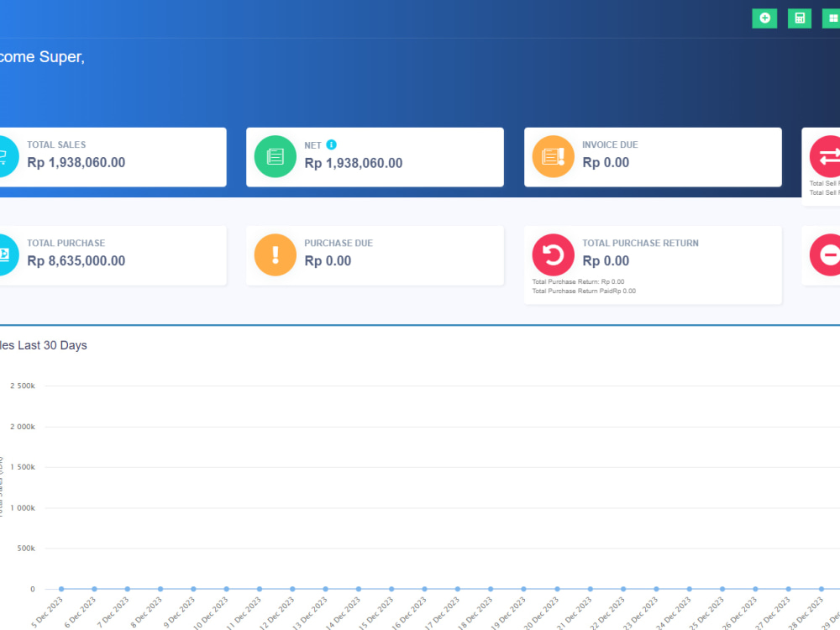Click the Sales Last 30 Days chart title
The image size is (840, 630).
click(44, 344)
